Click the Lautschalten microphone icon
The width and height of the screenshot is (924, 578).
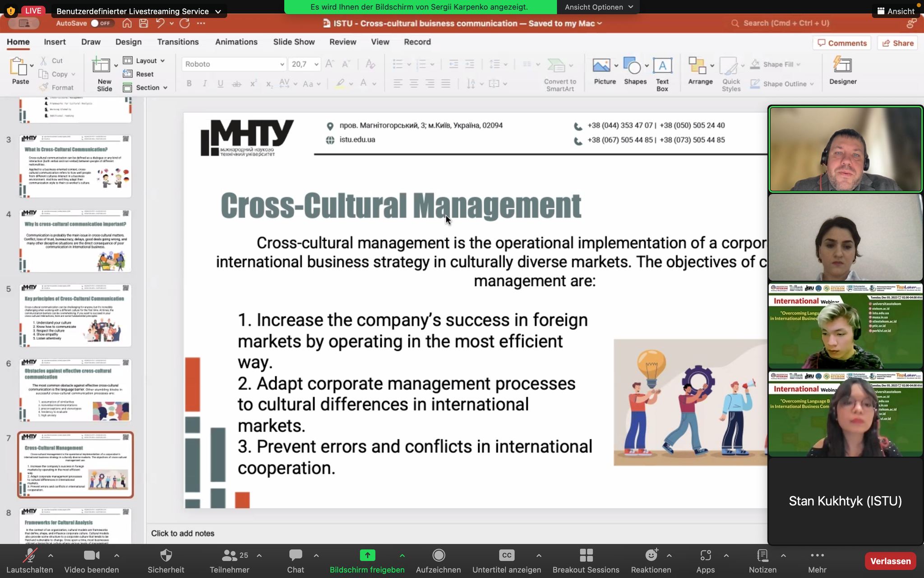(30, 555)
